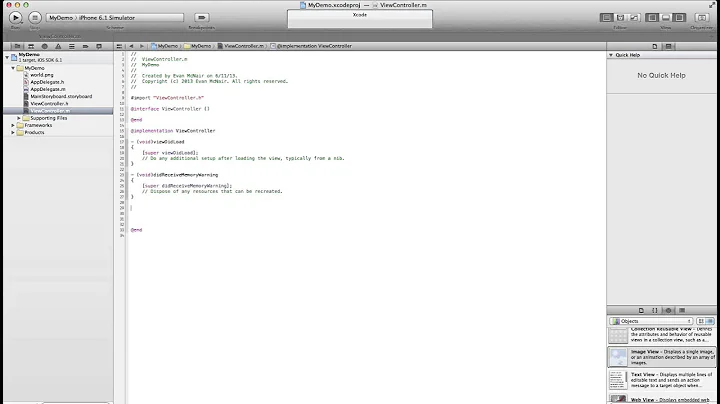Click the #import "ViewController.h" line
This screenshot has width=720, height=404.
click(x=167, y=98)
